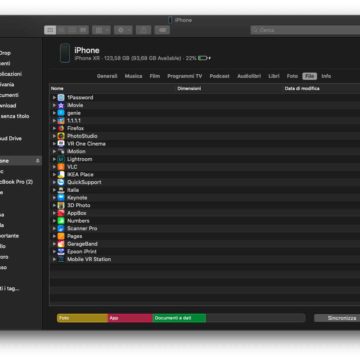Select the green Documenti e dati storage segment

click(179, 318)
